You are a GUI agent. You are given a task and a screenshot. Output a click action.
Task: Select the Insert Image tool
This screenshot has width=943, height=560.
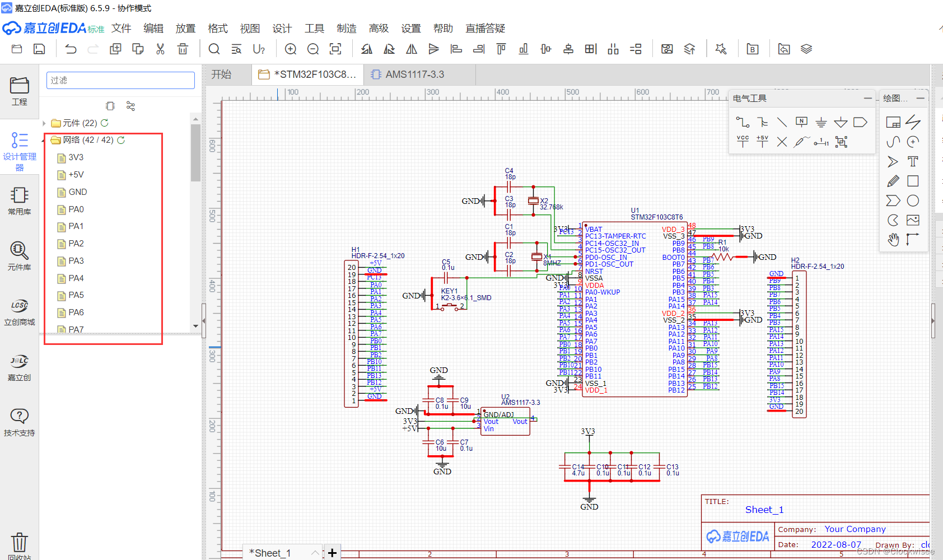tap(913, 220)
